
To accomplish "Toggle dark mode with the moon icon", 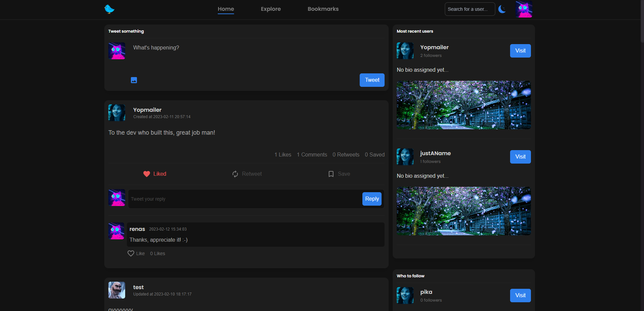I will pyautogui.click(x=502, y=9).
